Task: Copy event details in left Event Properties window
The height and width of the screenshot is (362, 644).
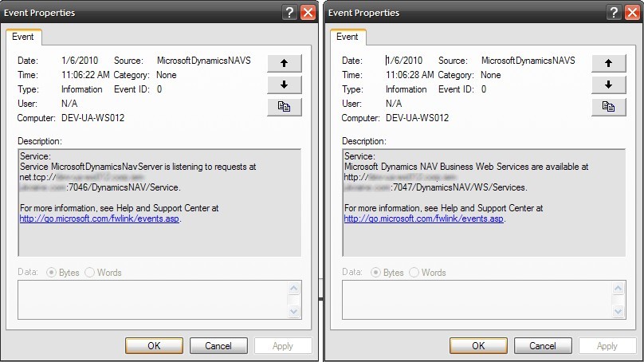Action: [x=285, y=107]
